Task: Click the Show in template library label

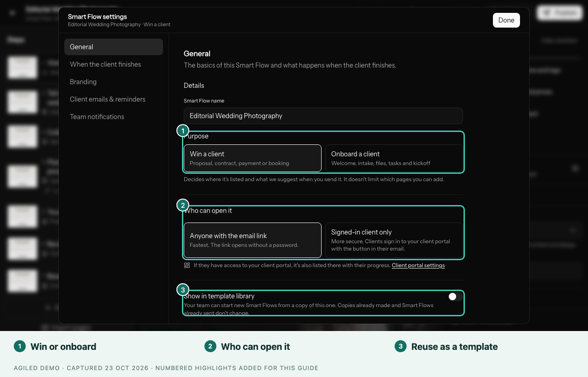Action: coord(219,296)
